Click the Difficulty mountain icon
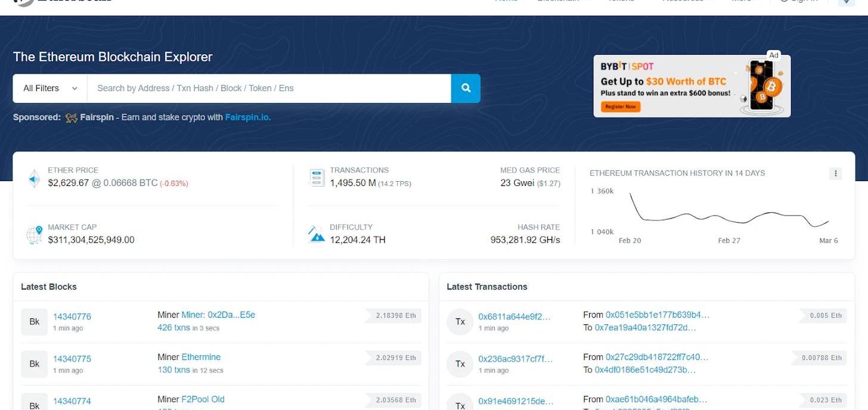 point(317,234)
